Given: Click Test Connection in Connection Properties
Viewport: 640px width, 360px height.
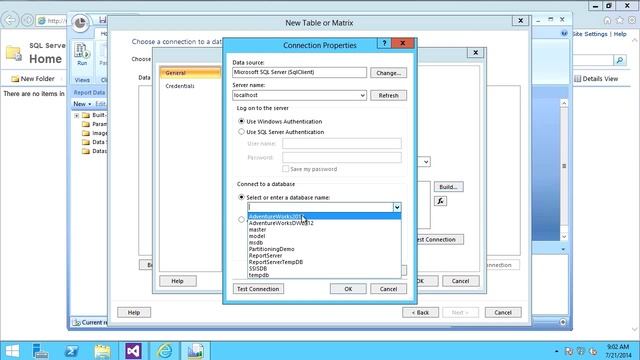Looking at the screenshot, I should point(258,289).
